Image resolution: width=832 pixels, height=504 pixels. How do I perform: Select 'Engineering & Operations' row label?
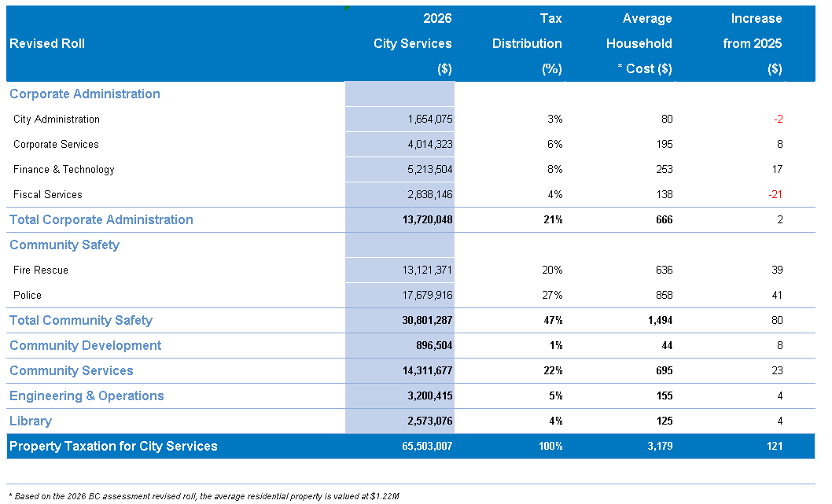(87, 396)
